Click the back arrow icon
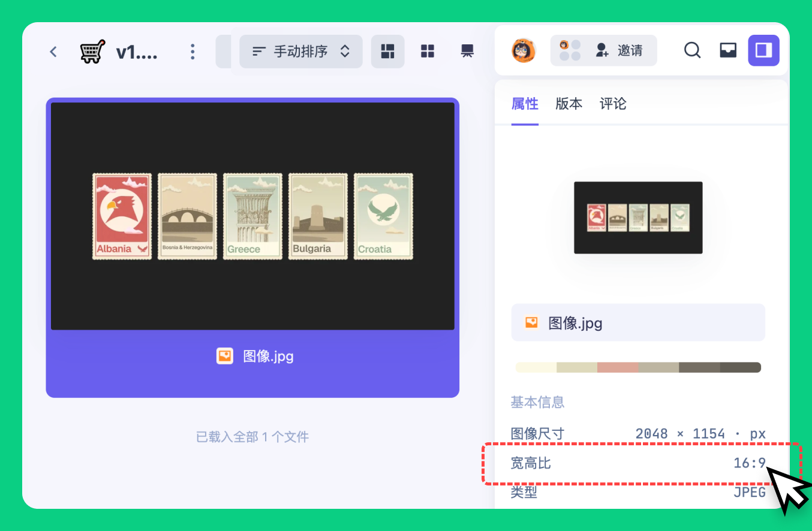812x531 pixels. click(53, 52)
